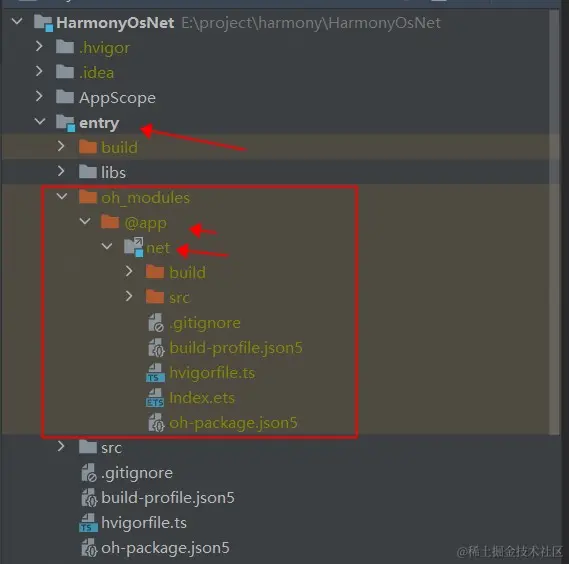569x564 pixels.
Task: Click the entry module folder icon
Action: coord(66,123)
